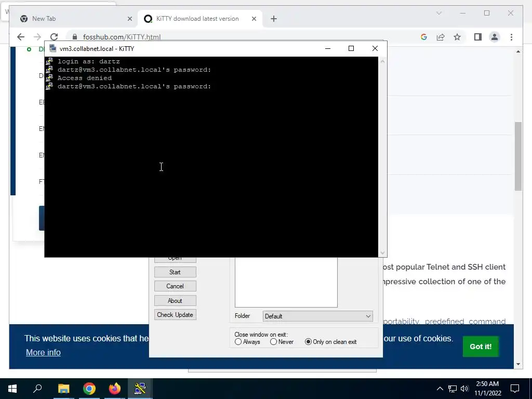
Task: Click Chrome forward navigation arrow
Action: [x=37, y=37]
